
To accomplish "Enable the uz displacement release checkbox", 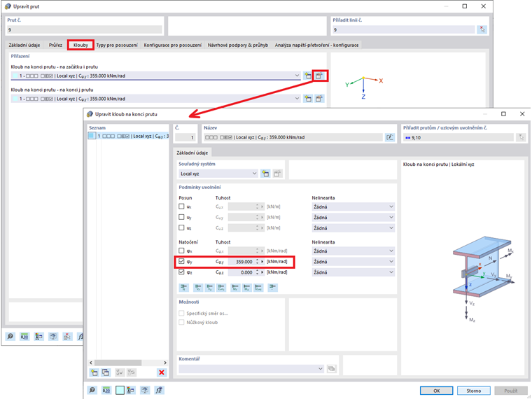I will click(x=181, y=227).
